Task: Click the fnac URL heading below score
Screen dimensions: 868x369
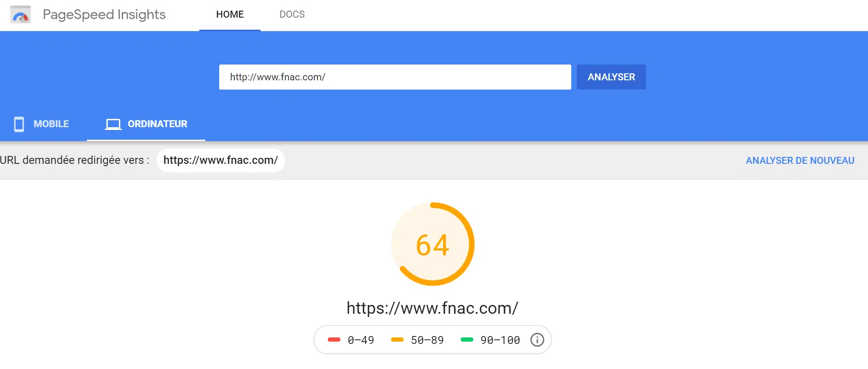Action: [432, 308]
